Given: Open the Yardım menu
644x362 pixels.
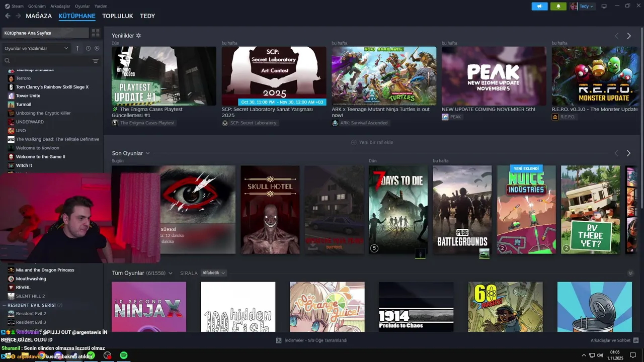Looking at the screenshot, I should 101,7.
